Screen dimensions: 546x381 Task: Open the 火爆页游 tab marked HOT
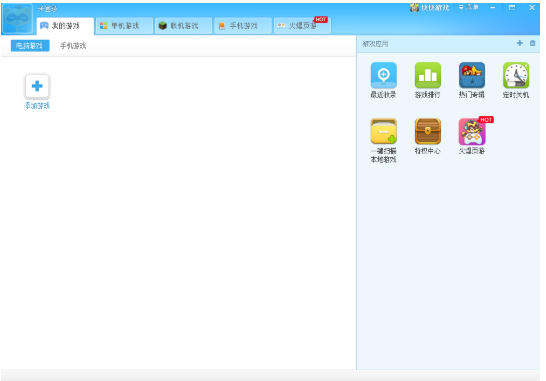click(302, 26)
